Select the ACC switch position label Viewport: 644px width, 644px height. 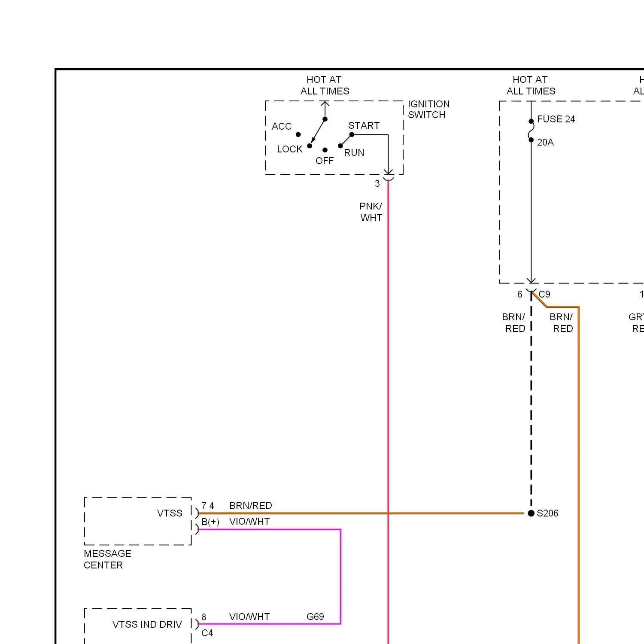pos(282,126)
